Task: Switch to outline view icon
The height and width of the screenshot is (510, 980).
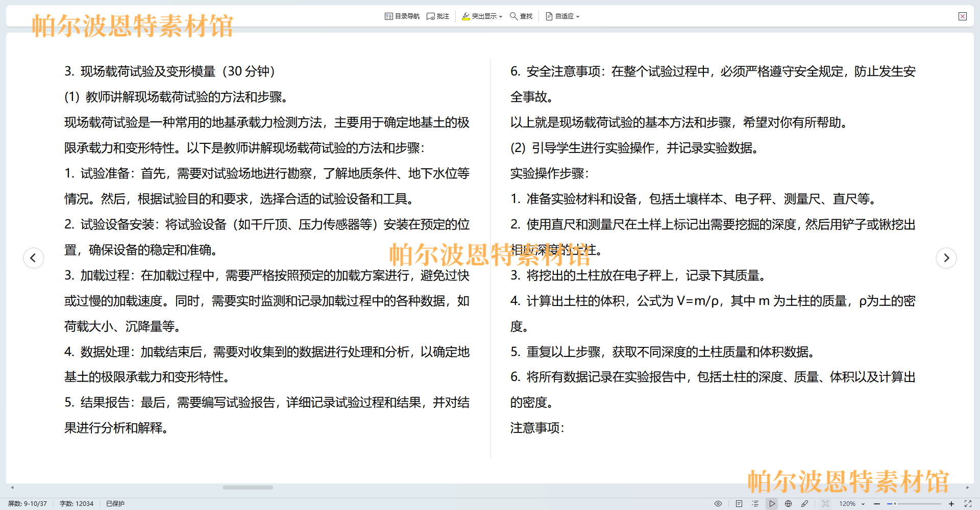Action: [755, 503]
